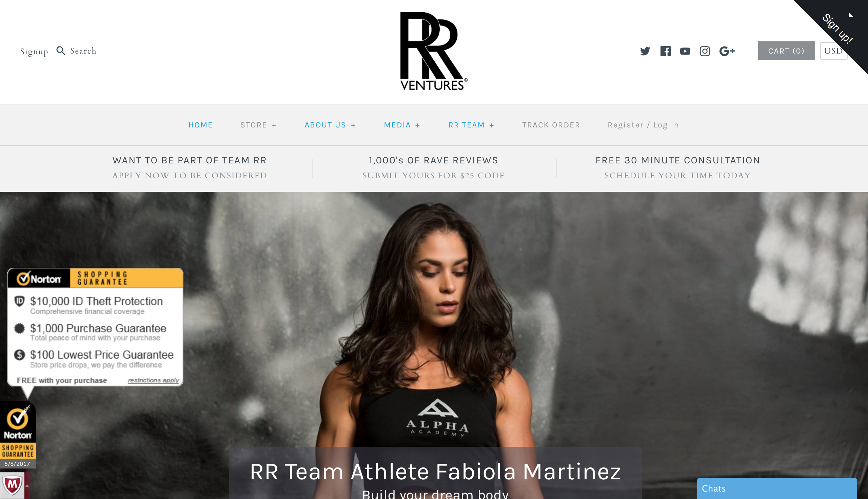Open the Twitter profile icon
The height and width of the screenshot is (499, 868).
645,51
